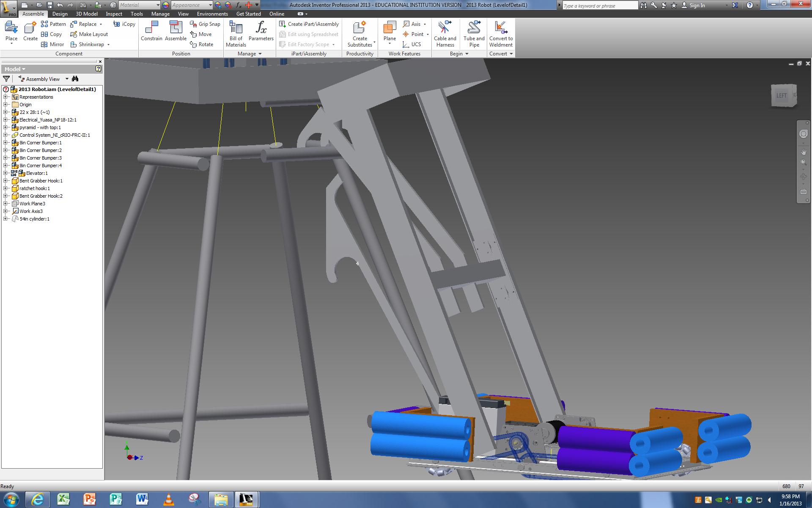Expand the Origin tree node
Image resolution: width=812 pixels, height=508 pixels.
coord(5,105)
